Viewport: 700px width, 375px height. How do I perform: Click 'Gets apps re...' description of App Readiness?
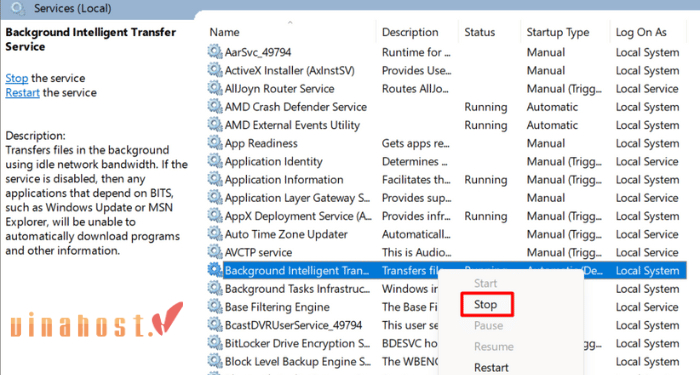(416, 143)
